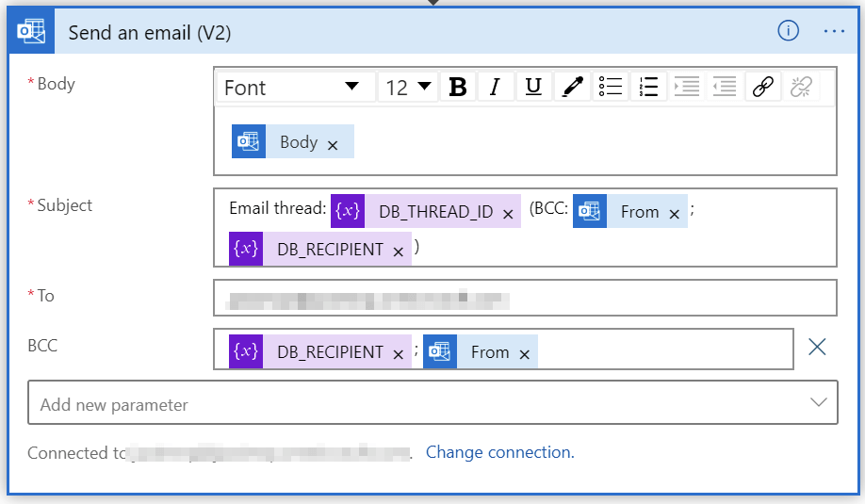The width and height of the screenshot is (865, 504).
Task: Insert a numbered list
Action: pyautogui.click(x=648, y=87)
